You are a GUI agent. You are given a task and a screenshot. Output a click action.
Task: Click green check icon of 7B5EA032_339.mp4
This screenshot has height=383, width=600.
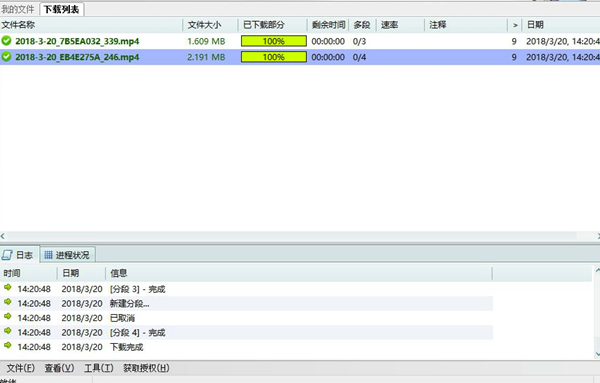coord(6,41)
